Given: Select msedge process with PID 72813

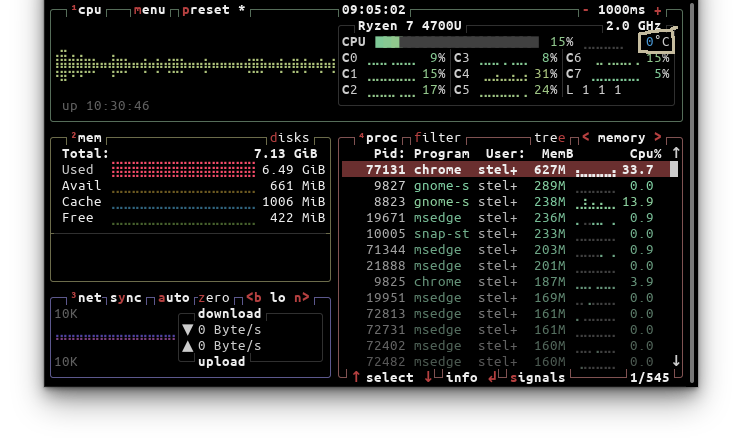Looking at the screenshot, I should pyautogui.click(x=506, y=314).
